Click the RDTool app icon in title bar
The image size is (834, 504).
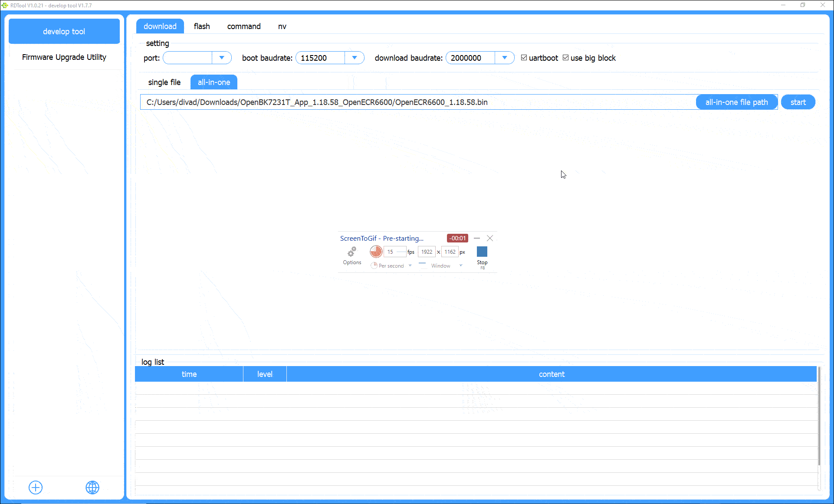coord(5,5)
